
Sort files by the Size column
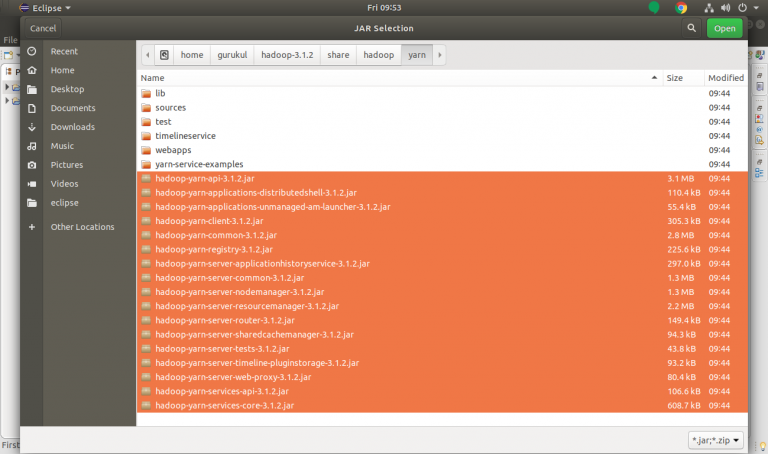click(682, 77)
